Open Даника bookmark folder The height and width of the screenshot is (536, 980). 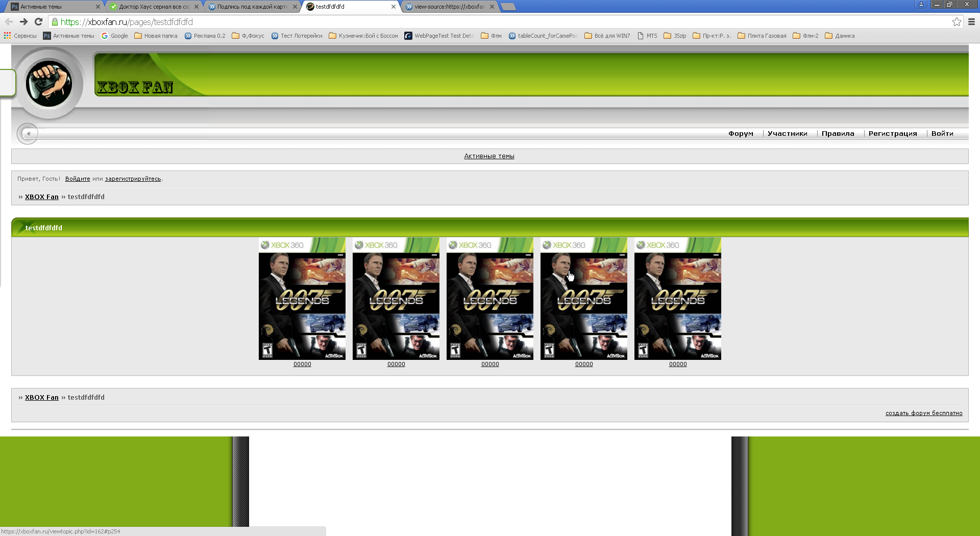840,36
